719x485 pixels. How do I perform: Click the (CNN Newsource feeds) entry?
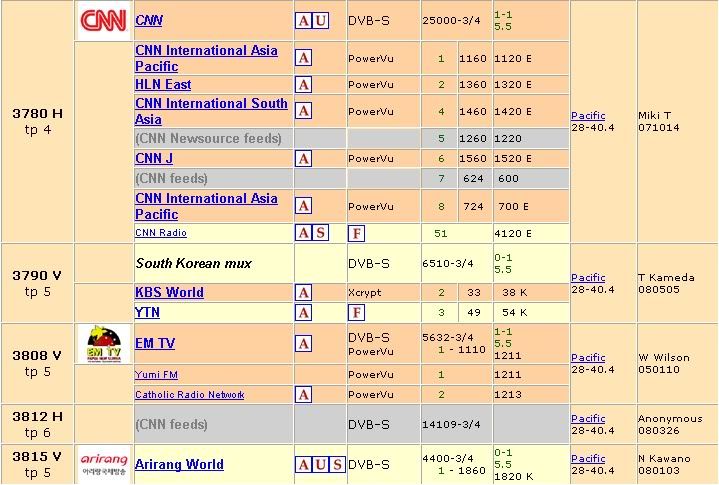click(208, 138)
